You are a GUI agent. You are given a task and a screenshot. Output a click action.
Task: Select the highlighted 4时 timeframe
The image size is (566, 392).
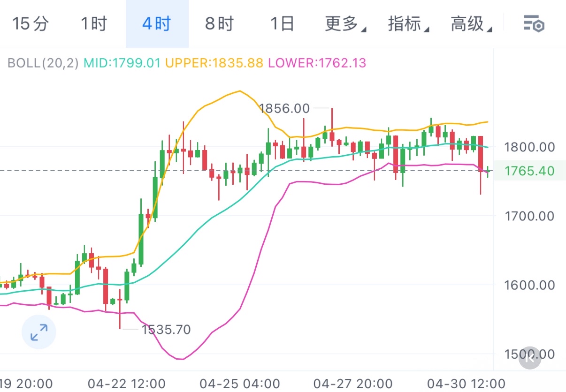pyautogui.click(x=157, y=23)
